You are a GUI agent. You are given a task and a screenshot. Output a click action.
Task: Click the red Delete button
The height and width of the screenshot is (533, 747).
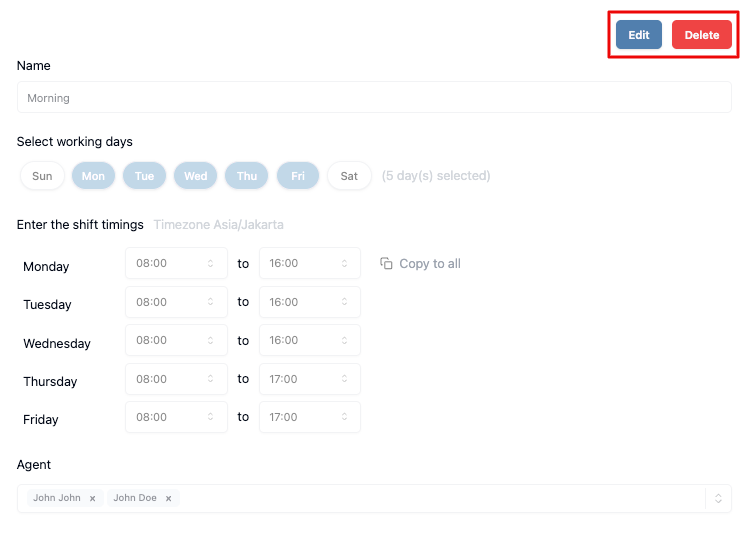pyautogui.click(x=702, y=35)
